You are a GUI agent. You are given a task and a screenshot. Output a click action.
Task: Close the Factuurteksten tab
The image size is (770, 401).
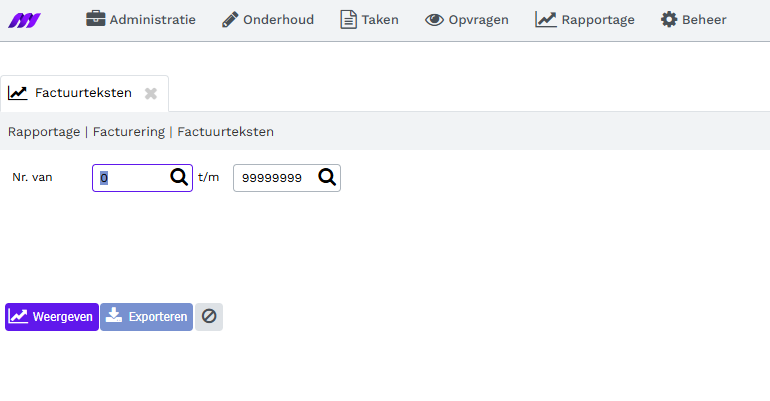coord(151,93)
